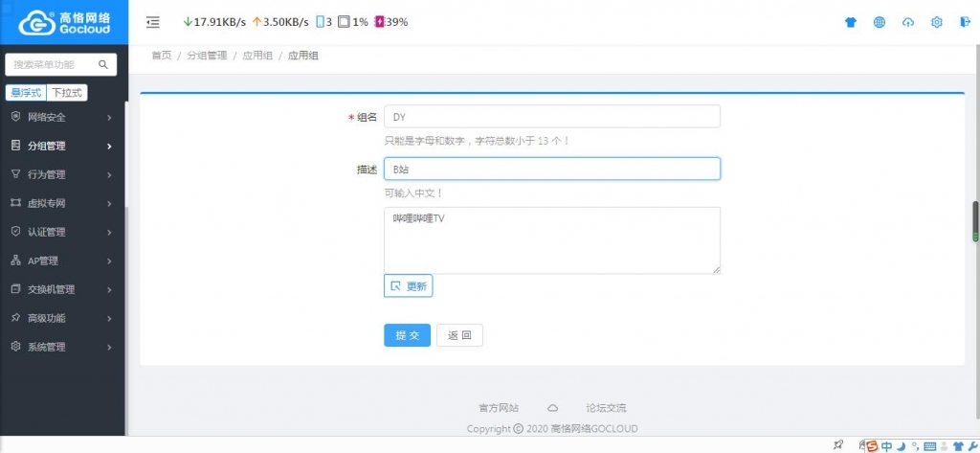
Task: Click the Sogou input method 中 indicator
Action: (886, 446)
